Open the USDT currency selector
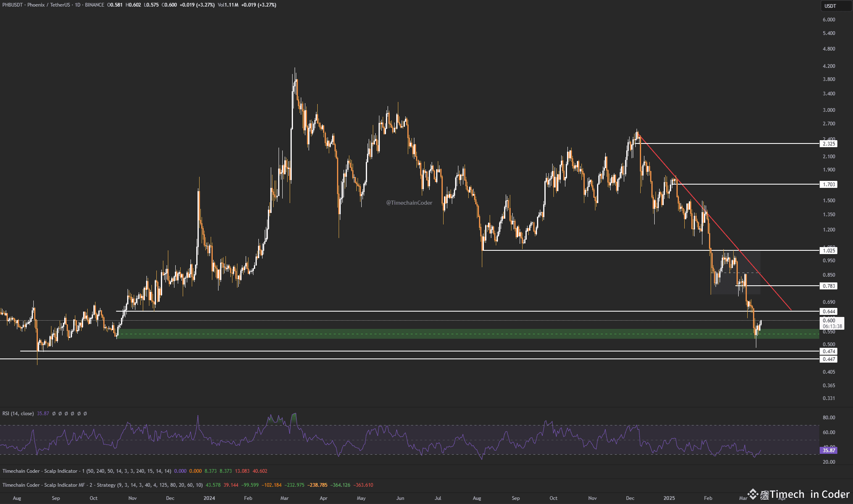 (836, 6)
